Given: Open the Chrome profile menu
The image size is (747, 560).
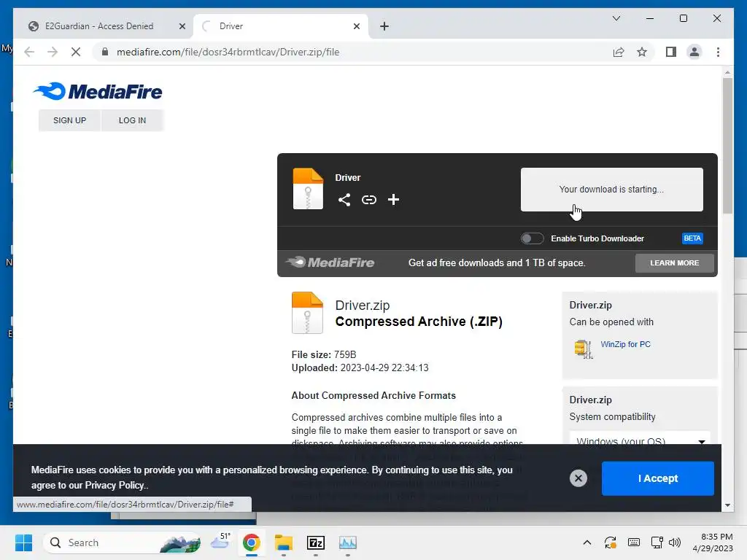Looking at the screenshot, I should click(x=694, y=52).
